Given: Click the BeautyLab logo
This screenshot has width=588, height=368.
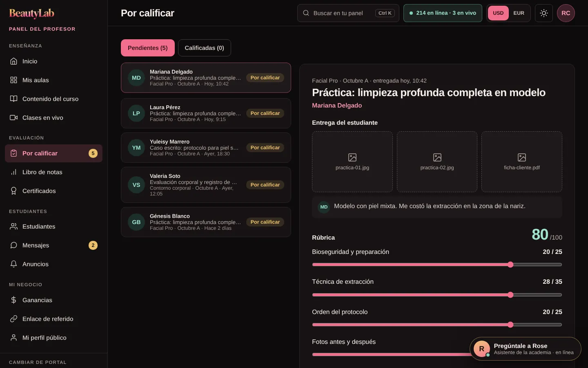Looking at the screenshot, I should pyautogui.click(x=32, y=13).
